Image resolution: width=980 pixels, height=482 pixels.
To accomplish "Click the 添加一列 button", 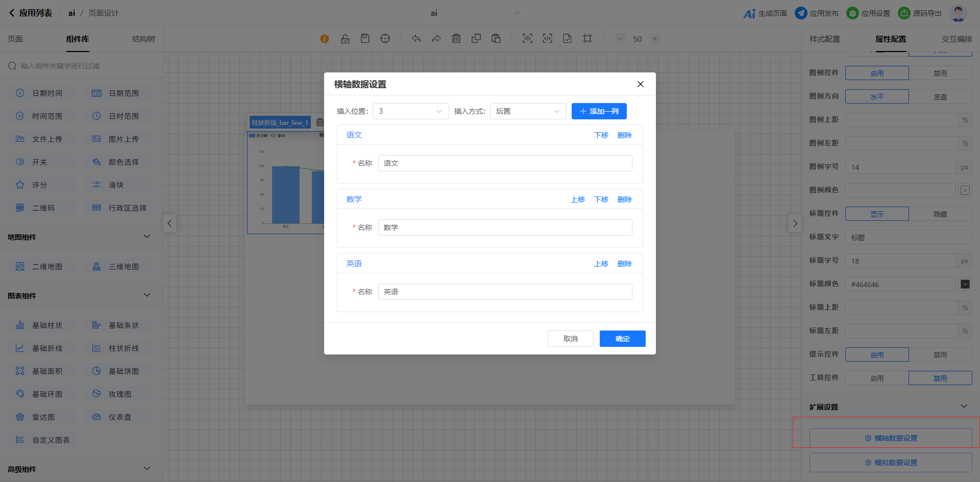I will pos(599,111).
